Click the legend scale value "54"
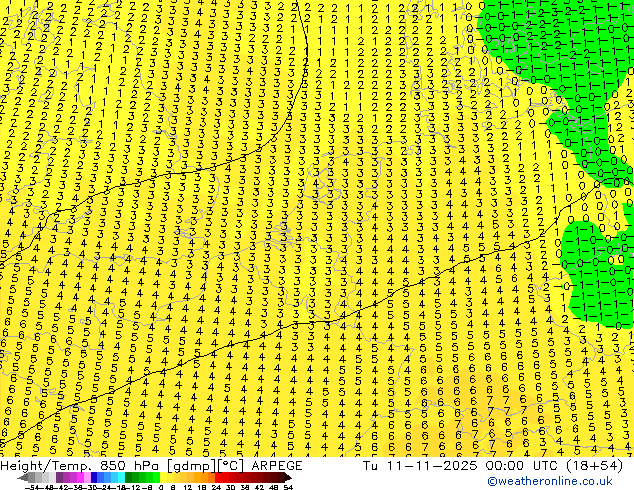Screen dimensions: 634x490 [x=288, y=487]
